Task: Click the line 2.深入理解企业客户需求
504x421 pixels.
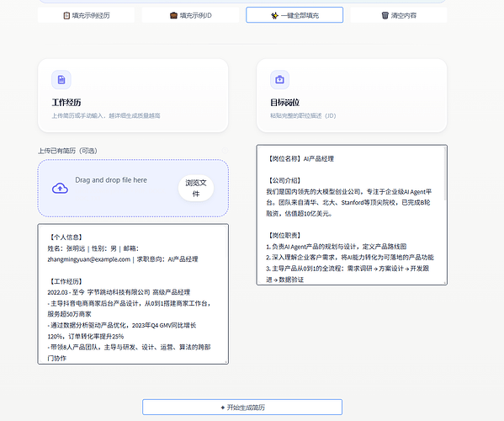Action: point(350,258)
